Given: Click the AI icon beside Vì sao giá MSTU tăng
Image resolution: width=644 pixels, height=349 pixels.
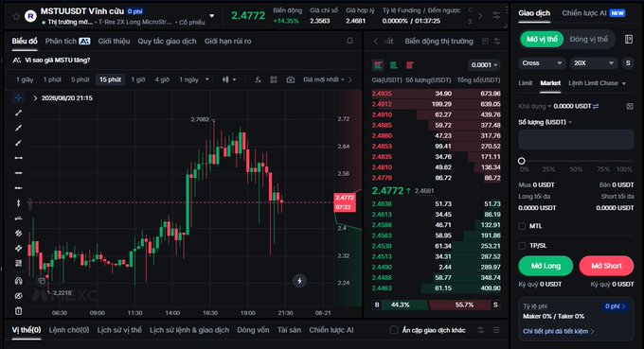Looking at the screenshot, I should pyautogui.click(x=16, y=61).
